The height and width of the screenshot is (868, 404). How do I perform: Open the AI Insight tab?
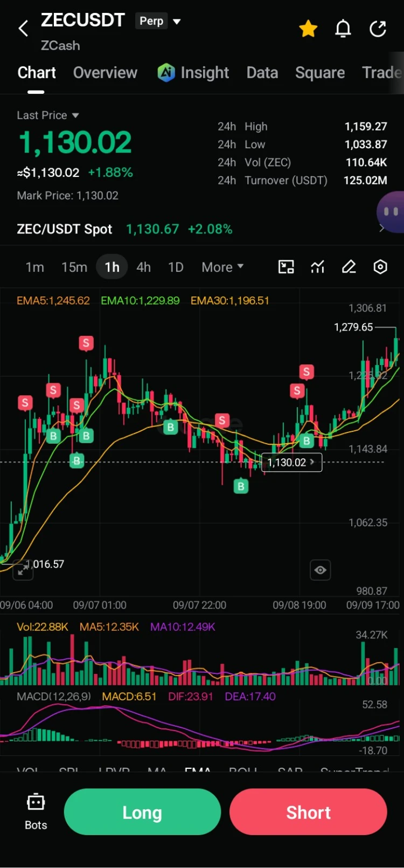point(193,73)
